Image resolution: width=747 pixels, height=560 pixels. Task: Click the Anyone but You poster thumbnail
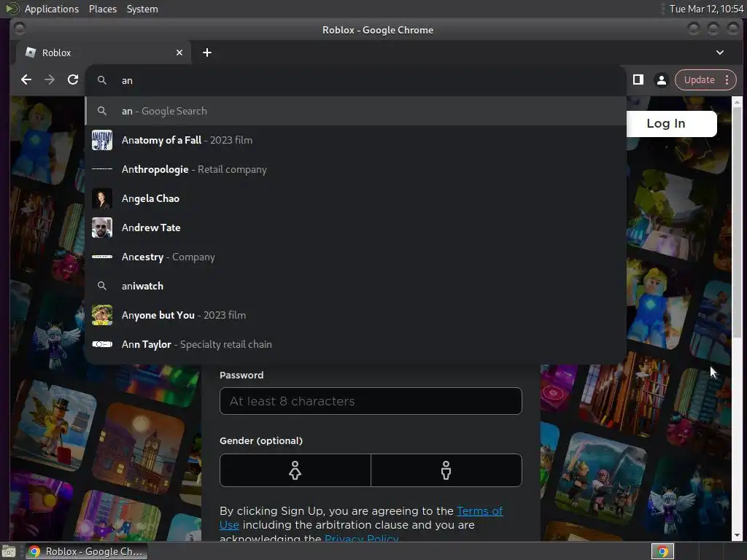coord(102,315)
